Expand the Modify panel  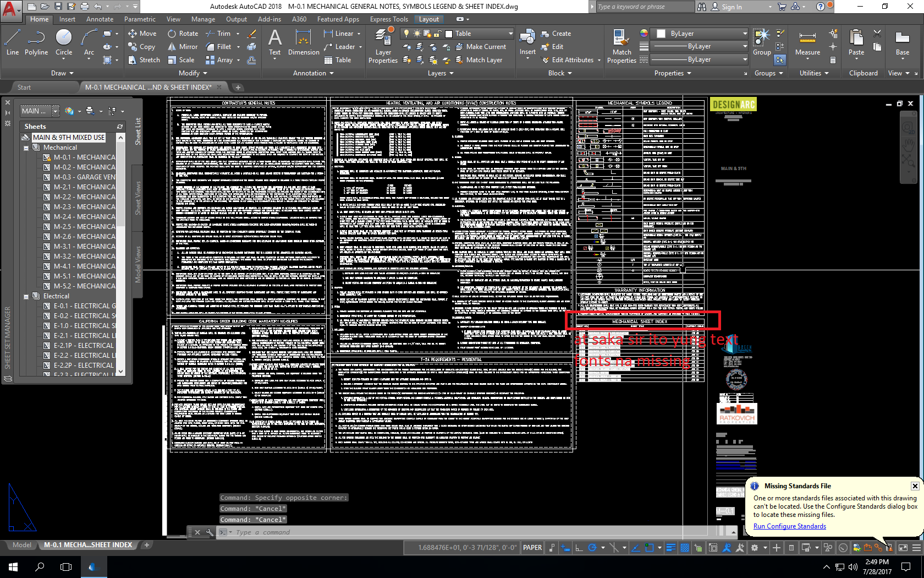pyautogui.click(x=193, y=73)
